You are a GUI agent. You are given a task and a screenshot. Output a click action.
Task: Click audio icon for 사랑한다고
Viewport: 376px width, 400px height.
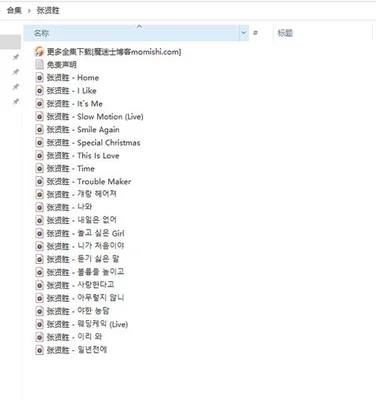(x=39, y=285)
